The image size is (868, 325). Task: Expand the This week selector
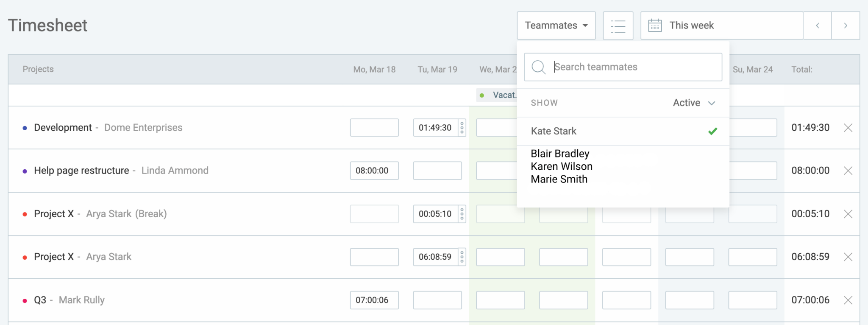[x=691, y=25]
